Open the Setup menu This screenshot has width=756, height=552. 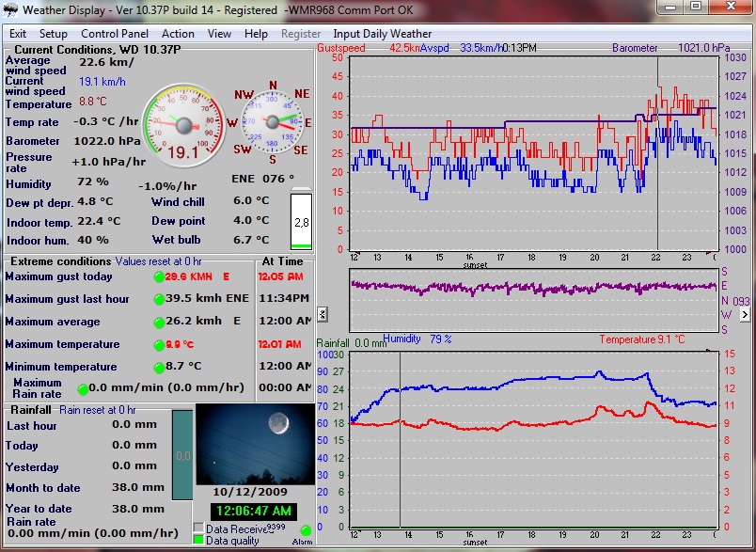click(53, 34)
